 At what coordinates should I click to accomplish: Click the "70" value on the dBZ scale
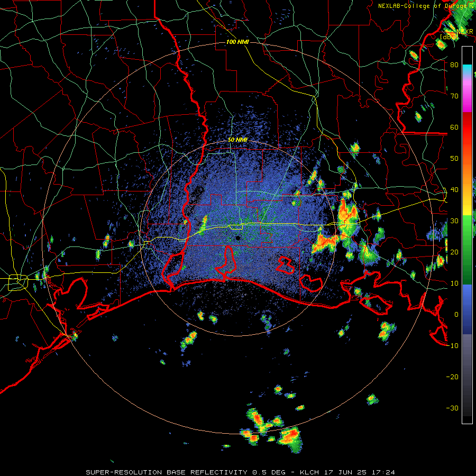coord(454,96)
